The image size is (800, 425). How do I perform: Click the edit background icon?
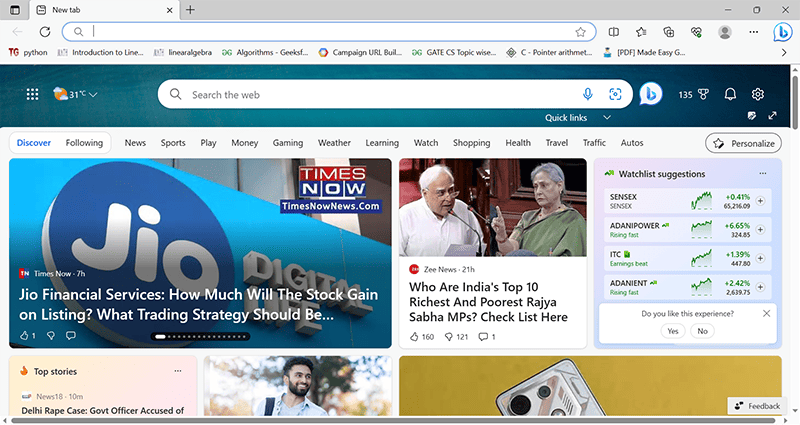pos(752,116)
